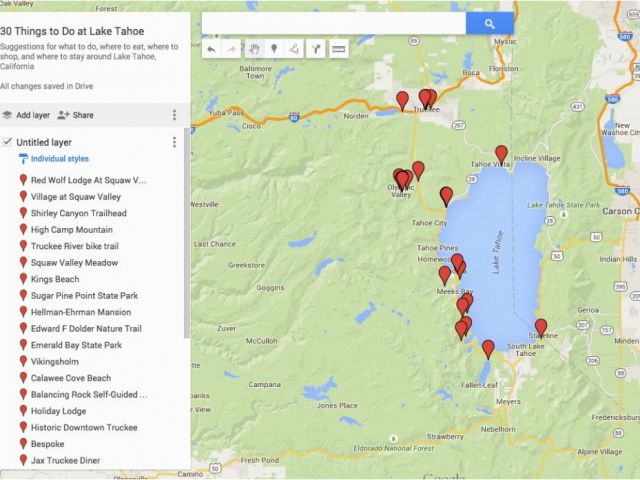Click the map title 30 Things to Do at Lake Tahoe
The image size is (640, 480).
point(72,31)
